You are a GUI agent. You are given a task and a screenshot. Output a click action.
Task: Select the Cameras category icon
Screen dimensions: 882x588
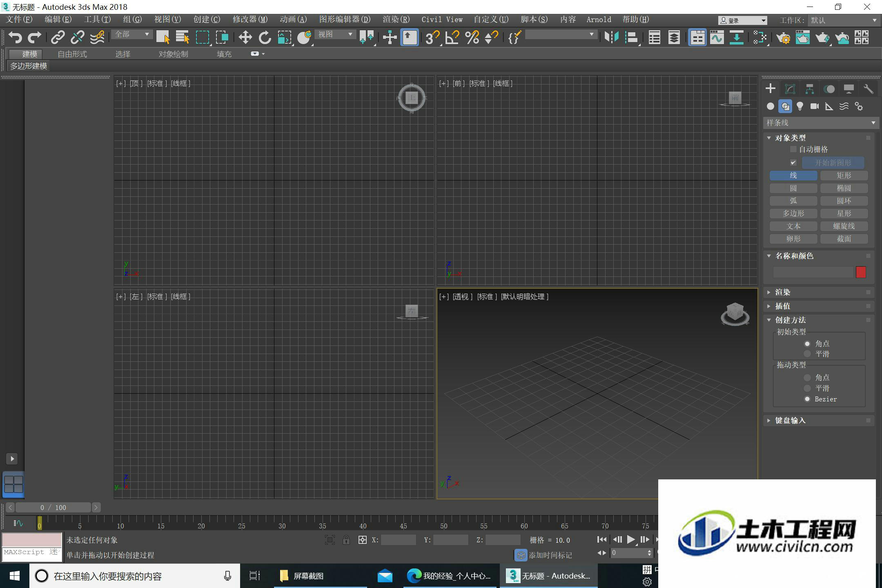point(815,107)
